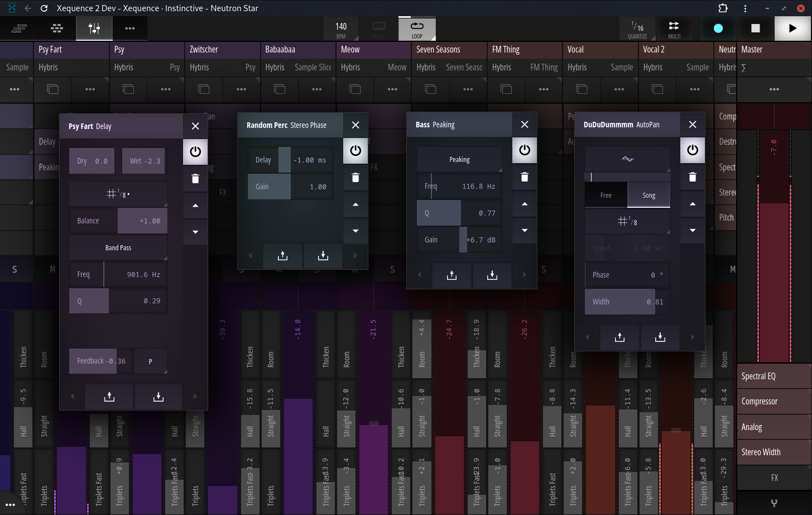Open the Analog master effect
Screen dimensions: 812x515
pos(774,427)
